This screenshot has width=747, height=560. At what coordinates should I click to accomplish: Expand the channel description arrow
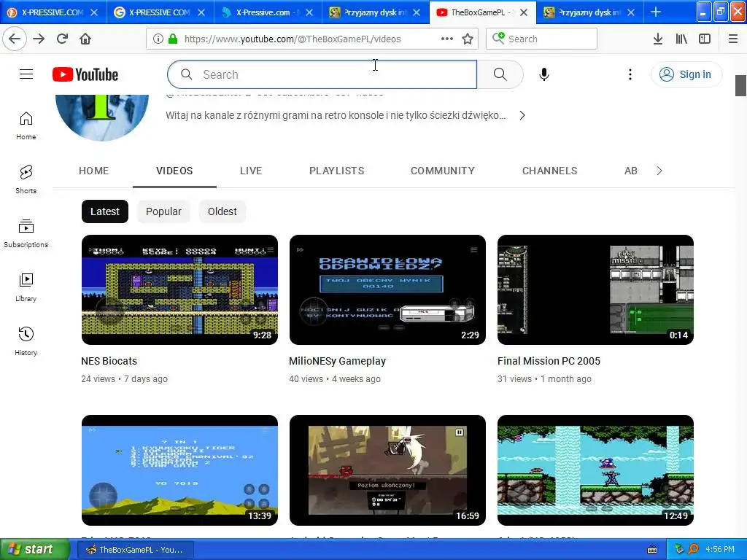522,115
